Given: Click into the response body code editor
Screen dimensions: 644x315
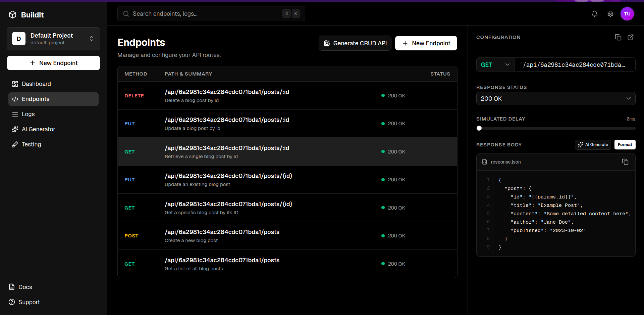Looking at the screenshot, I should 564,214.
